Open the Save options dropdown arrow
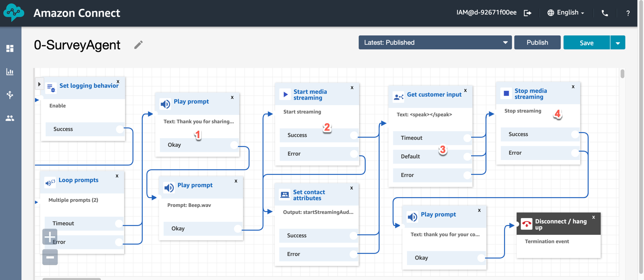Image resolution: width=644 pixels, height=280 pixels. 618,43
